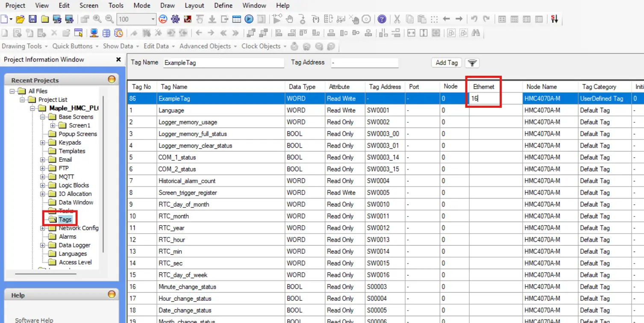
Task: Search tags using the binoculars icon
Action: pyautogui.click(x=476, y=32)
